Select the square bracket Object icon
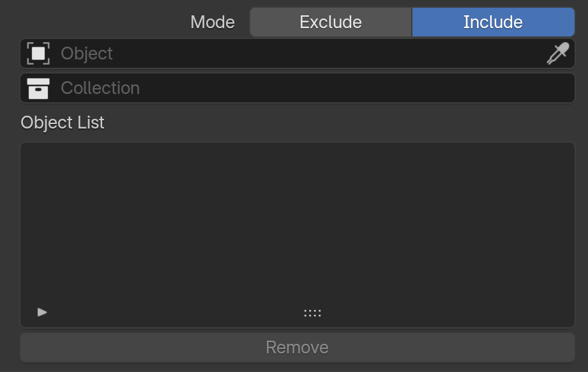This screenshot has width=588, height=372. pyautogui.click(x=38, y=53)
